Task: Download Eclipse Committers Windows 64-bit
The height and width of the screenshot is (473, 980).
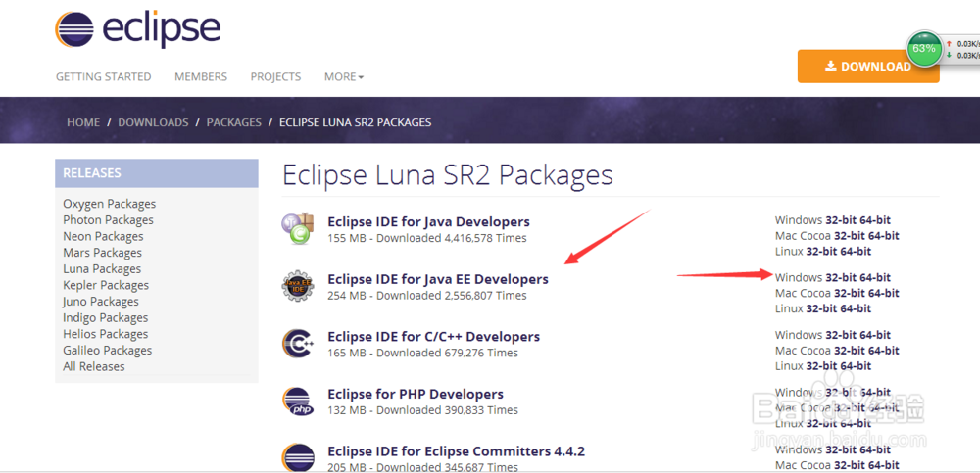Action: (x=875, y=449)
